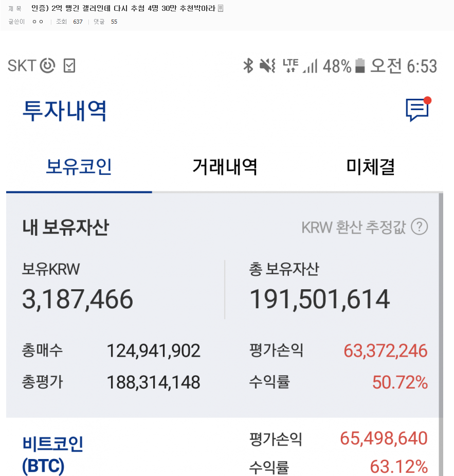Click the 내 보유자산 section heading

(65, 227)
